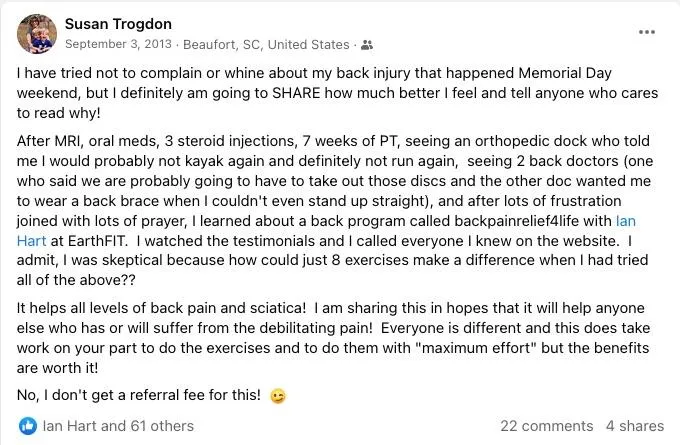
Task: Open the September 3, 2013 timestamp
Action: pos(118,44)
